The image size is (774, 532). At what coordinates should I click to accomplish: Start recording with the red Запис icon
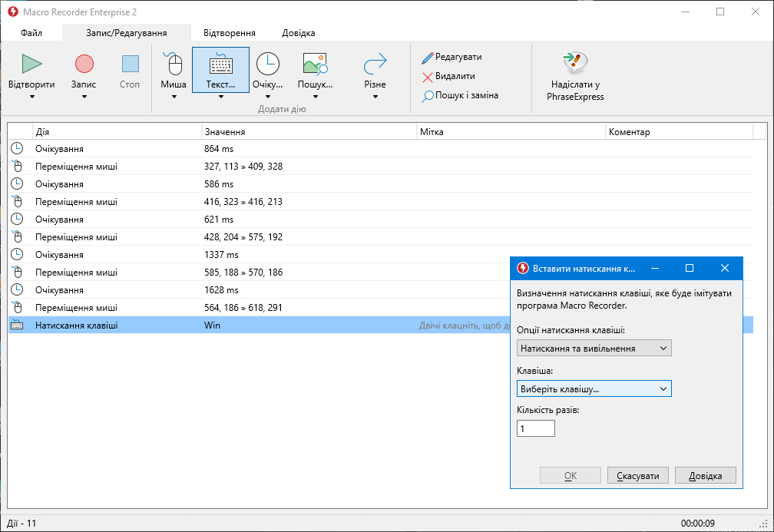tap(84, 64)
